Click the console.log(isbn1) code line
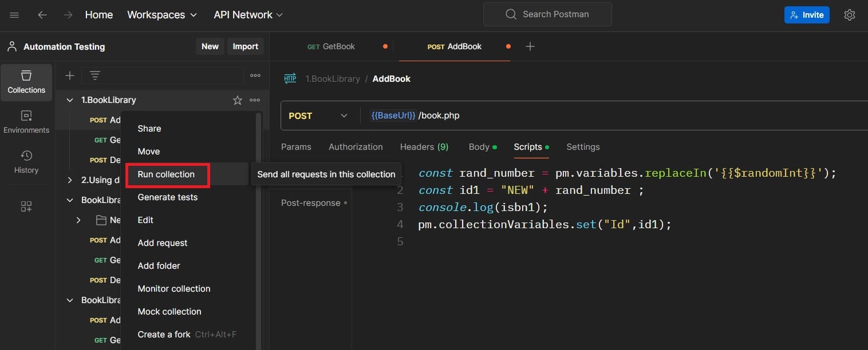Image resolution: width=868 pixels, height=350 pixels. tap(482, 207)
